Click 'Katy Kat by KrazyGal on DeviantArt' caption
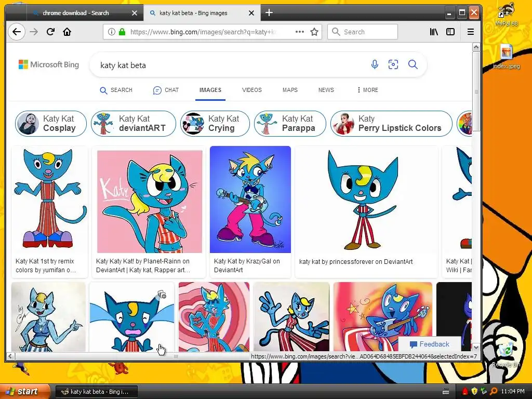This screenshot has width=532, height=399. 247,265
